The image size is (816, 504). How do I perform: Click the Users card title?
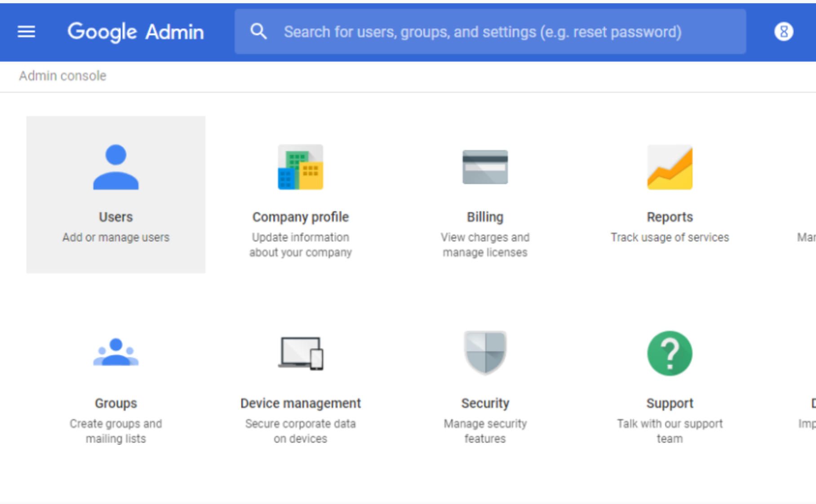(116, 217)
